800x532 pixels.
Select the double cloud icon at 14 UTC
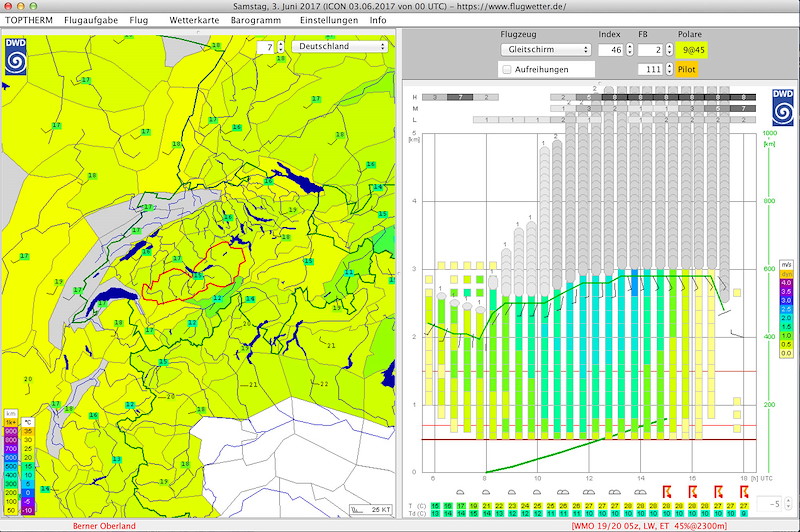640,492
